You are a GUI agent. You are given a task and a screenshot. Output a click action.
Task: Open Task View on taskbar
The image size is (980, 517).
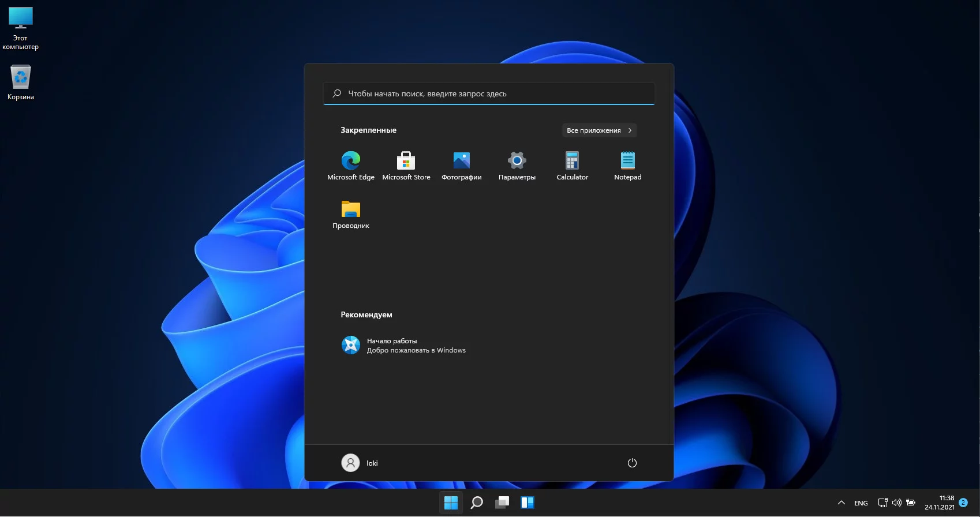(x=502, y=503)
